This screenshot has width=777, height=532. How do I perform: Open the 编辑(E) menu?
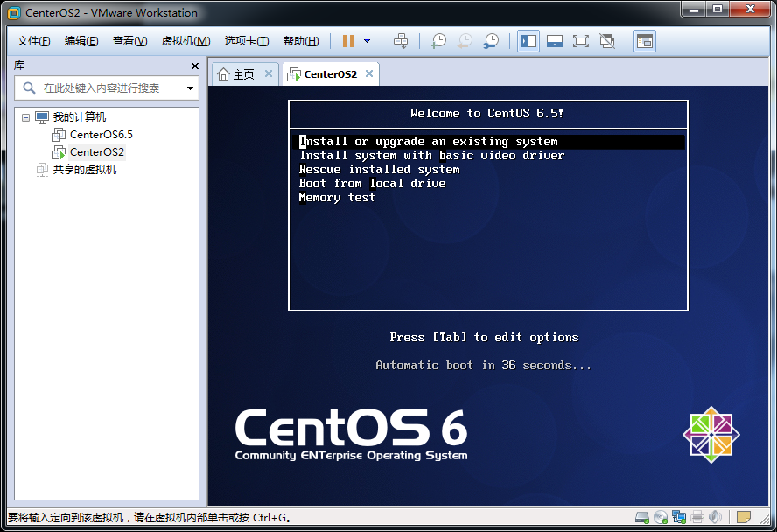click(81, 41)
